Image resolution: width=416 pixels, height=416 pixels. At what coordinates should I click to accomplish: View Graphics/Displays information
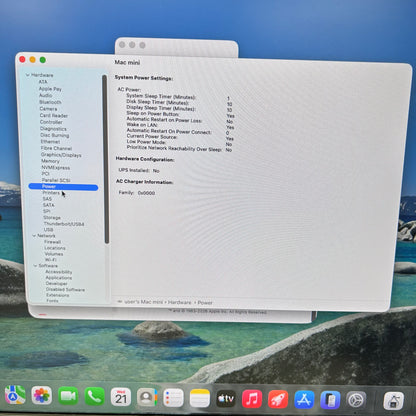coord(61,155)
